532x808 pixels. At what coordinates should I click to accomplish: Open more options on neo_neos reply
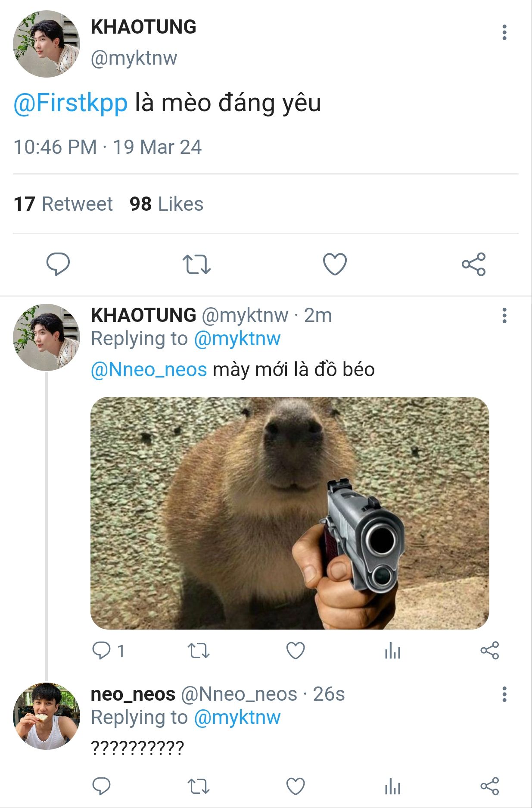[x=504, y=694]
